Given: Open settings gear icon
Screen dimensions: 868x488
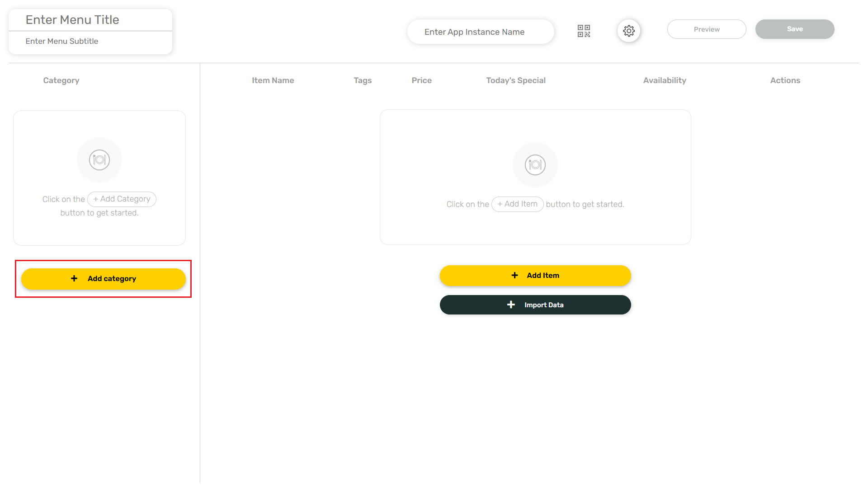Looking at the screenshot, I should [x=629, y=31].
